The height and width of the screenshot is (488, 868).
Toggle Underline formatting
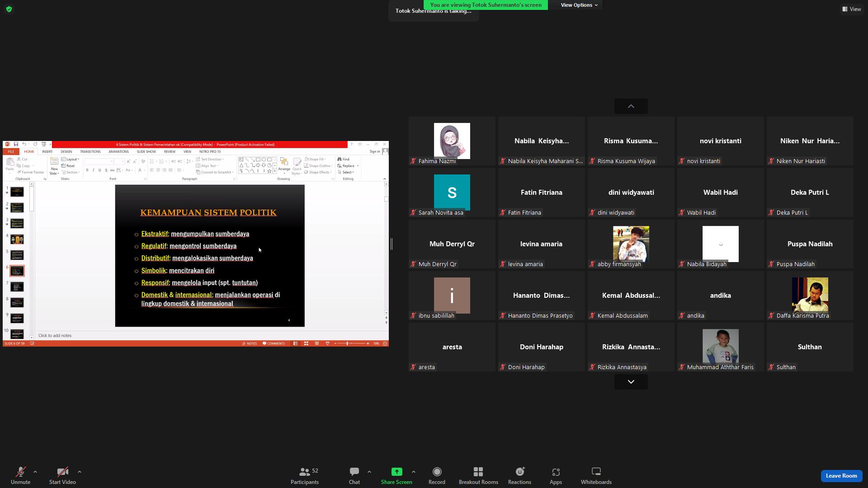pyautogui.click(x=100, y=170)
